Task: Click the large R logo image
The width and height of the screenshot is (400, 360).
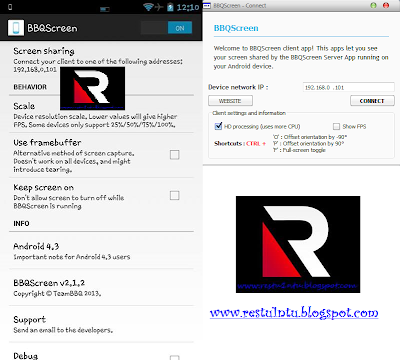Action: point(298,244)
